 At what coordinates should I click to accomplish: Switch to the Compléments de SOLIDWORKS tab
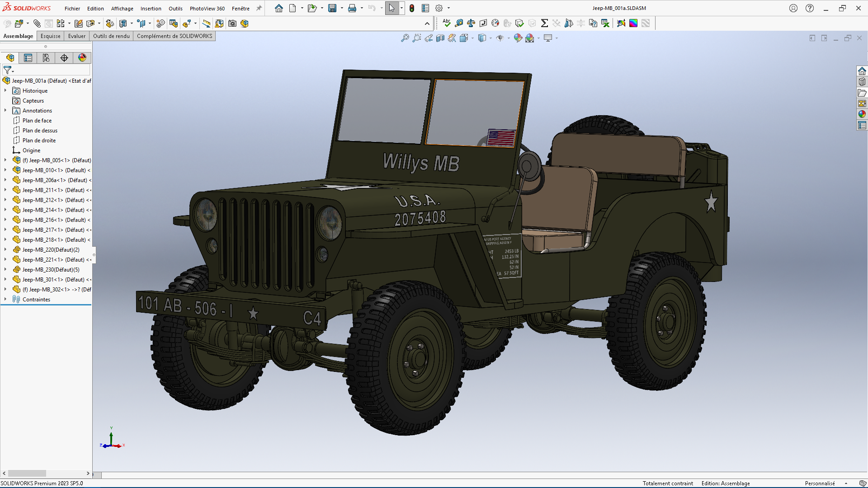tap(175, 36)
